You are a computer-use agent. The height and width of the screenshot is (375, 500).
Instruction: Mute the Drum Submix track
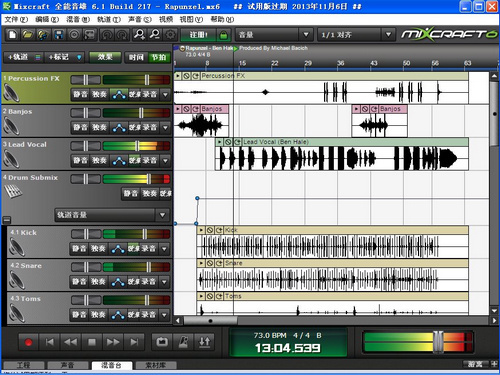131,193
